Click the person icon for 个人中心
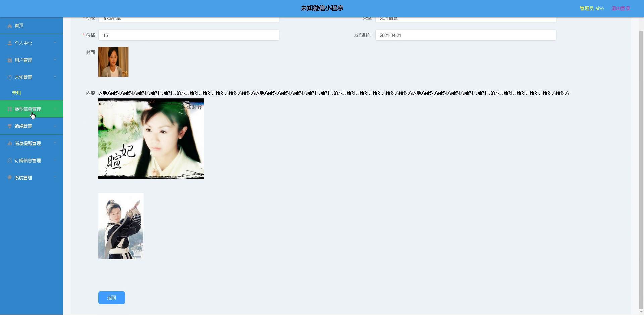The height and width of the screenshot is (315, 644). pos(10,43)
